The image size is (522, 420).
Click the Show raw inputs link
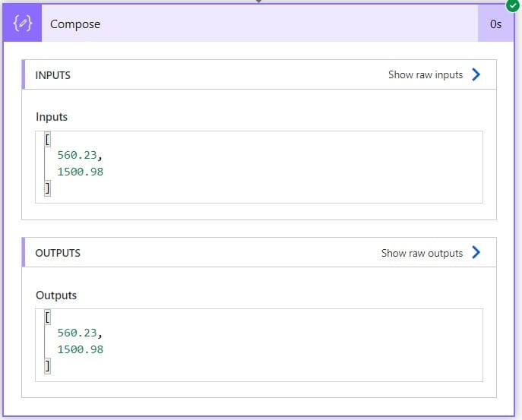[426, 74]
